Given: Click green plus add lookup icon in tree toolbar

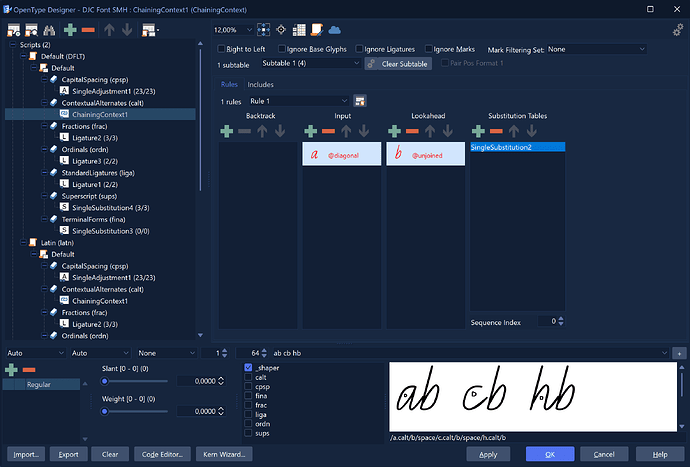Looking at the screenshot, I should click(70, 30).
